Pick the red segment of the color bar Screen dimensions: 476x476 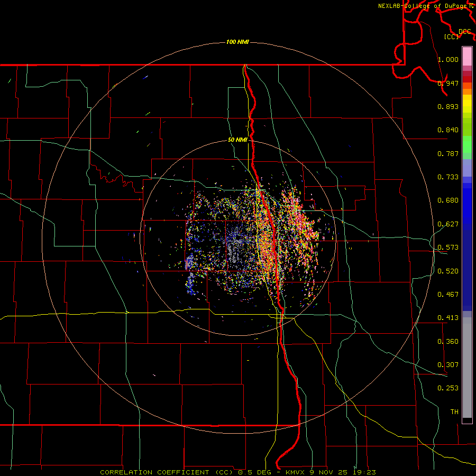point(467,79)
